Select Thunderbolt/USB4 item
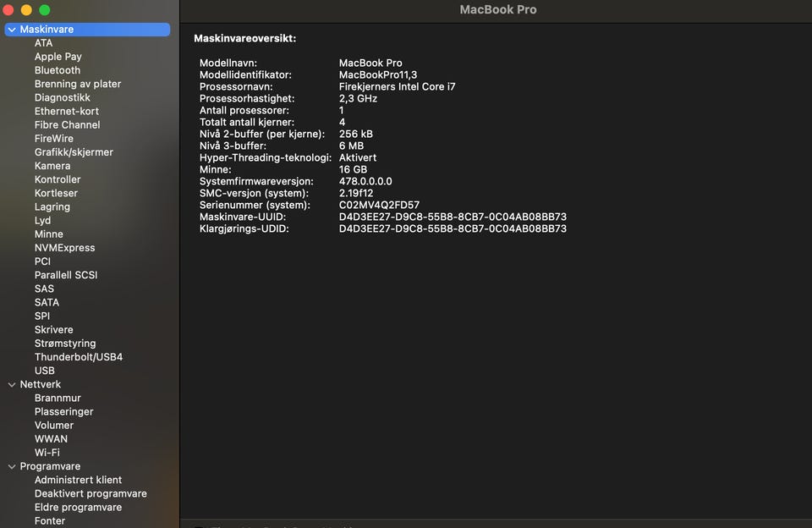The height and width of the screenshot is (528, 812). tap(79, 357)
